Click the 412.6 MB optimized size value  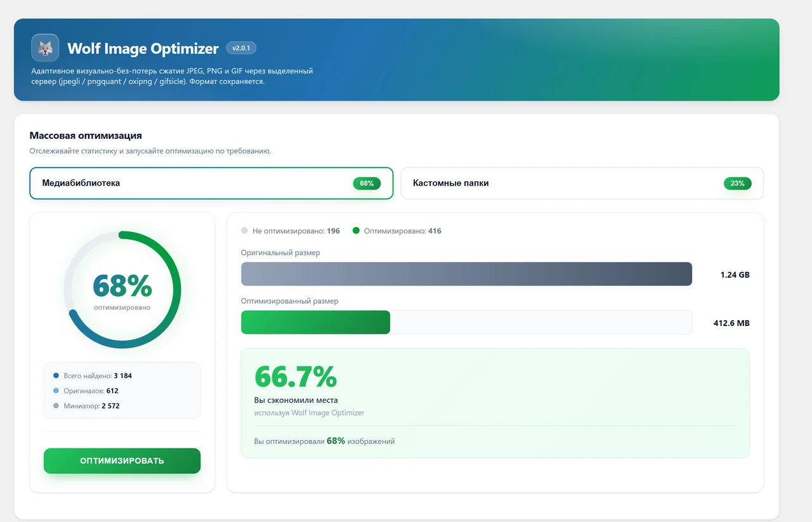coord(731,323)
